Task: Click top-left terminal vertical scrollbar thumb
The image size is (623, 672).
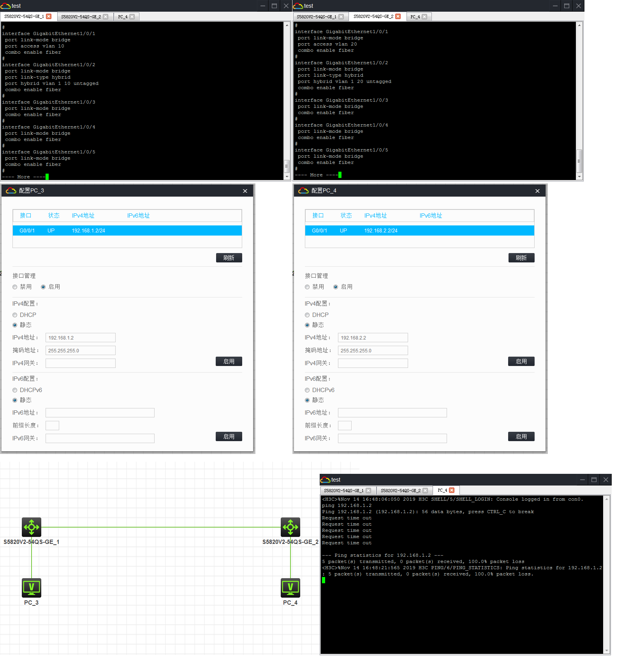Action: 287,166
